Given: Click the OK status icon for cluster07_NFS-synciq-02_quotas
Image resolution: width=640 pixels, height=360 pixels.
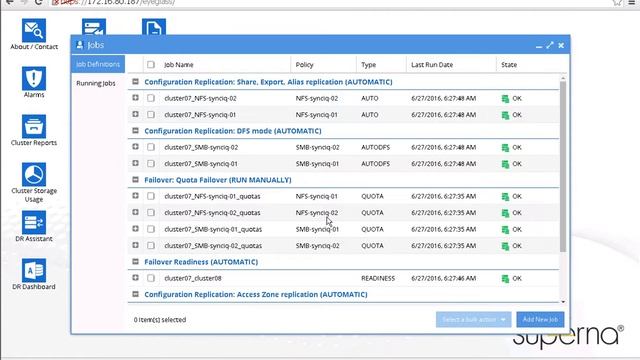Looking at the screenshot, I should coord(505,213).
